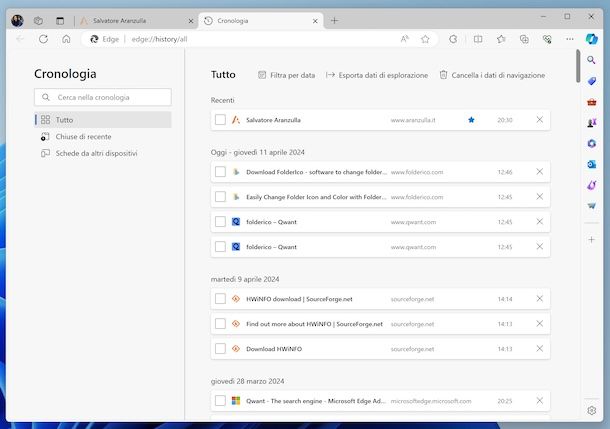Click the Cerca nella cronologia search field
Image resolution: width=610 pixels, height=429 pixels.
pos(103,97)
